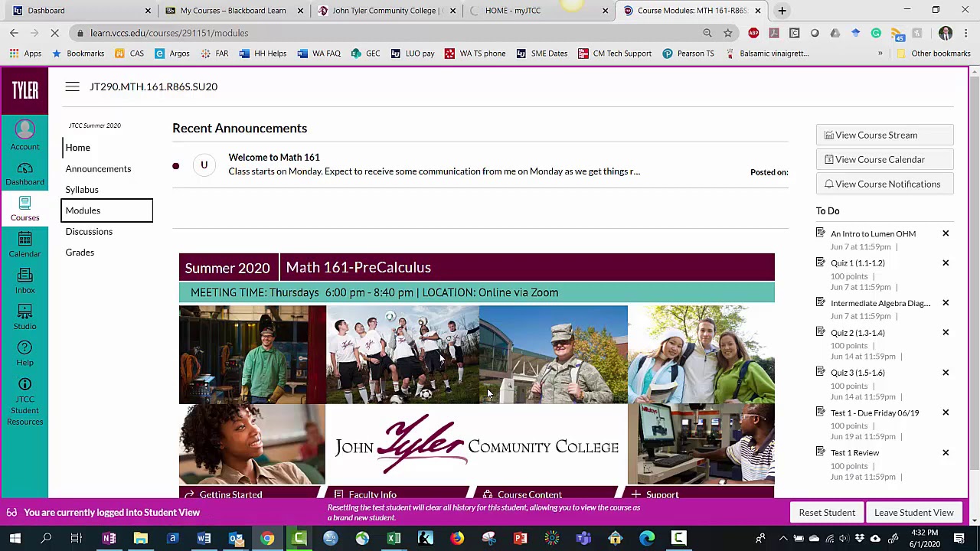Open the Courses menu in global navigation
Image resolution: width=980 pixels, height=551 pixels.
point(24,207)
